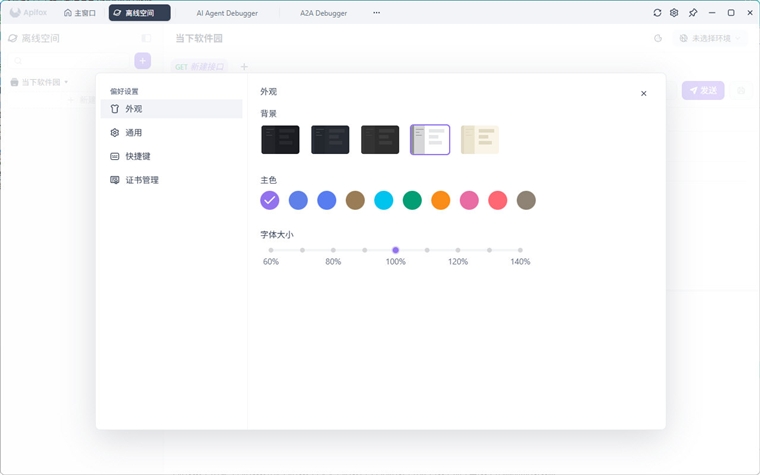Screen dimensions: 760x475
Task: Select the first darkest background theme thumbnail
Action: [x=280, y=140]
